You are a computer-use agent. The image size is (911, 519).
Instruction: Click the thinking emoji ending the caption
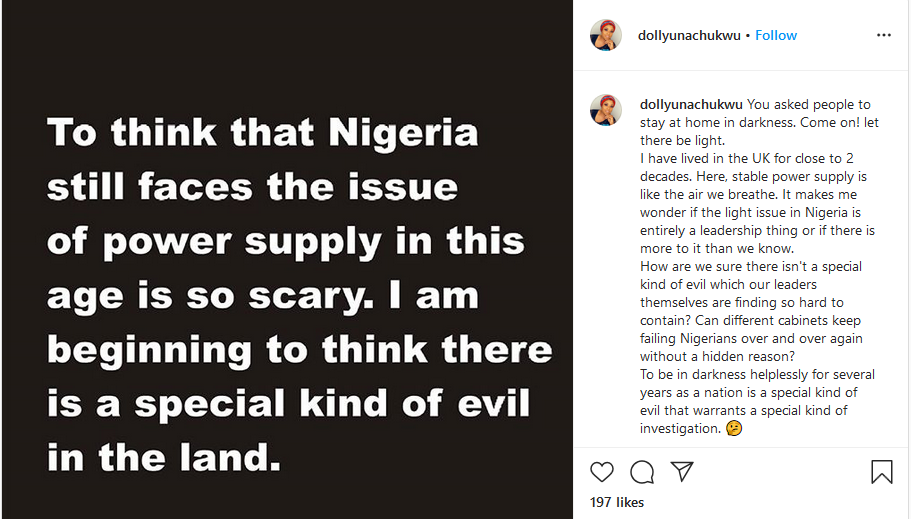click(734, 429)
